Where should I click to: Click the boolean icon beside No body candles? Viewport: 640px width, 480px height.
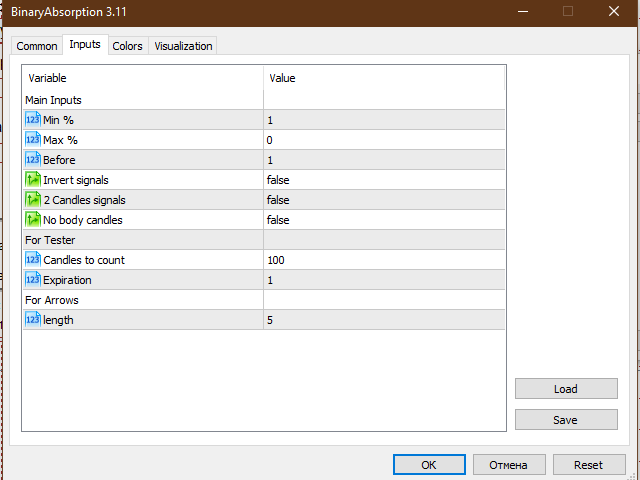pos(32,220)
